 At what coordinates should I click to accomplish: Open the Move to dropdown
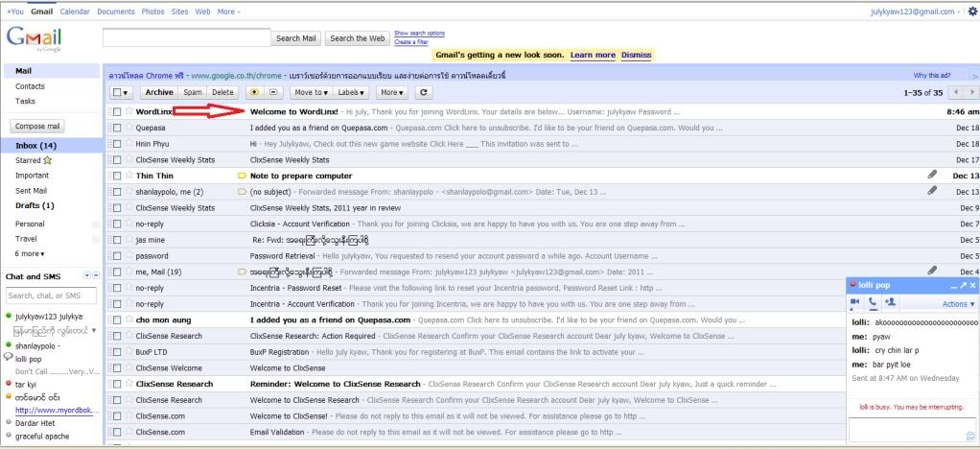(311, 92)
